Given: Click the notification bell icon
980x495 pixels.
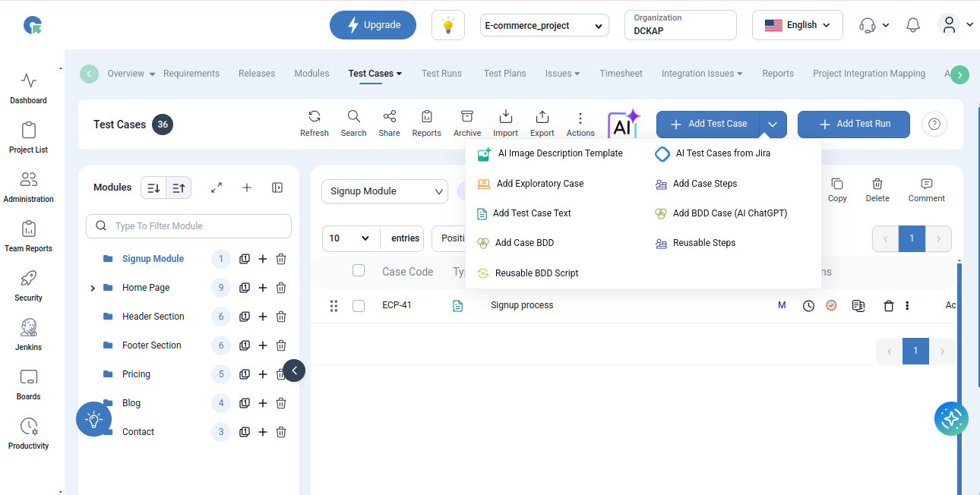Looking at the screenshot, I should [x=913, y=25].
